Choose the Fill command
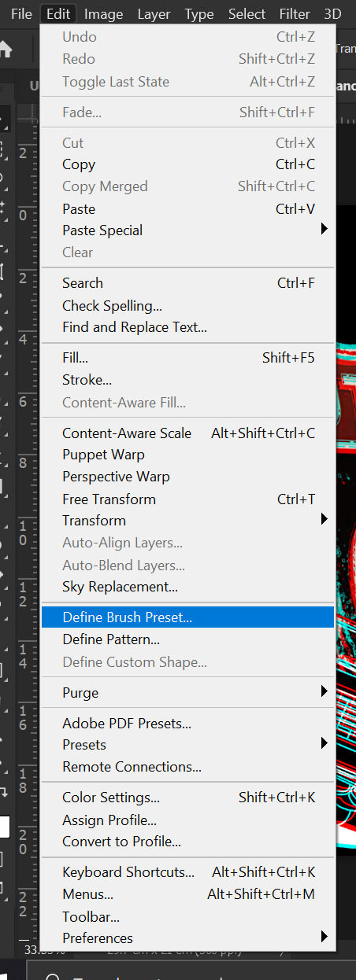This screenshot has width=356, height=980. coord(187,358)
